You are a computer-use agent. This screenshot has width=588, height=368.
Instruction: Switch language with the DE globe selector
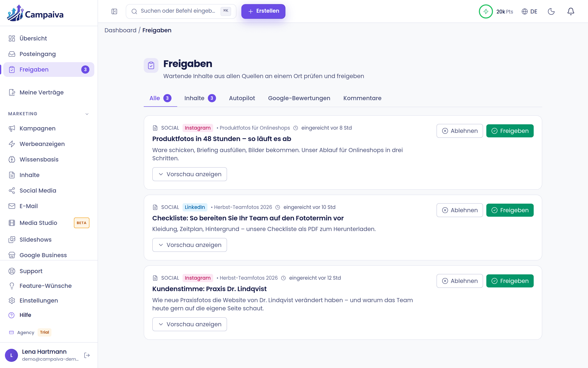click(530, 11)
